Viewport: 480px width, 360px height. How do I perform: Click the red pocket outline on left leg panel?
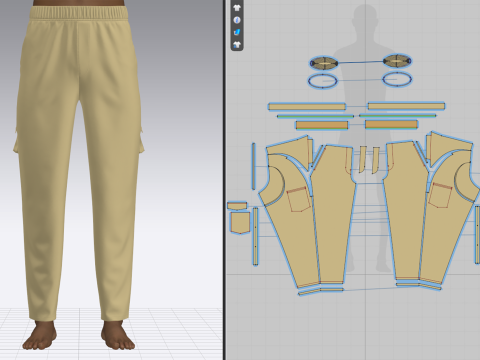point(299,199)
